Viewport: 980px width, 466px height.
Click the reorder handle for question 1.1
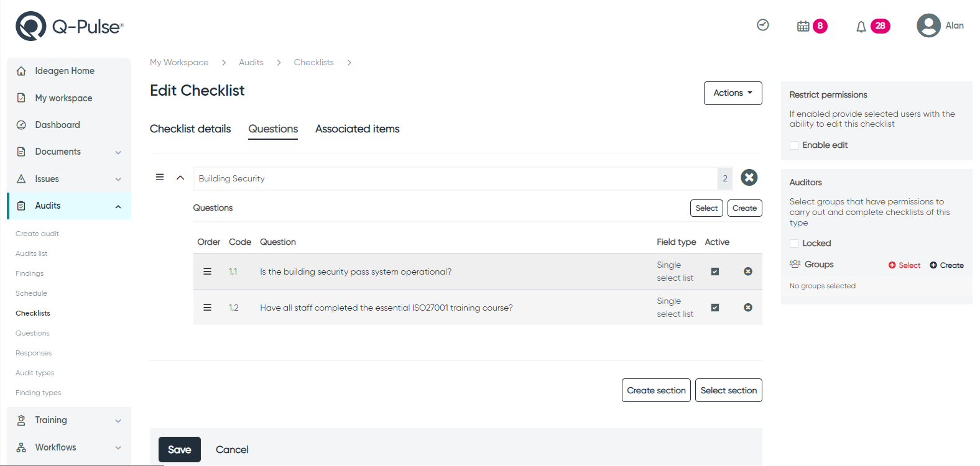tap(208, 272)
